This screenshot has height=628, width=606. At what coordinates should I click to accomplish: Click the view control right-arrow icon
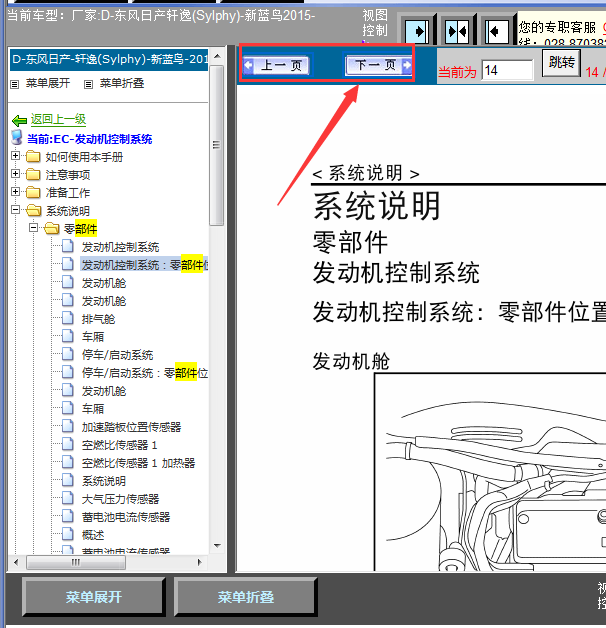point(417,31)
